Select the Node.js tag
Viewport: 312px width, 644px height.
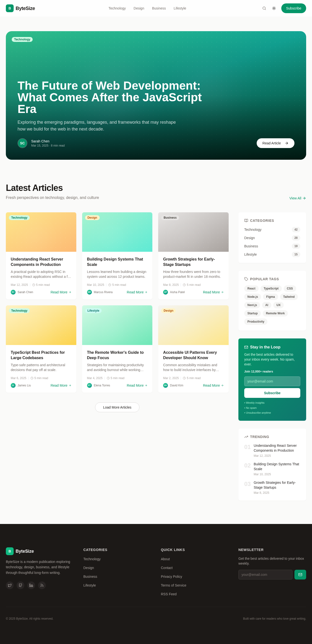coord(253,297)
